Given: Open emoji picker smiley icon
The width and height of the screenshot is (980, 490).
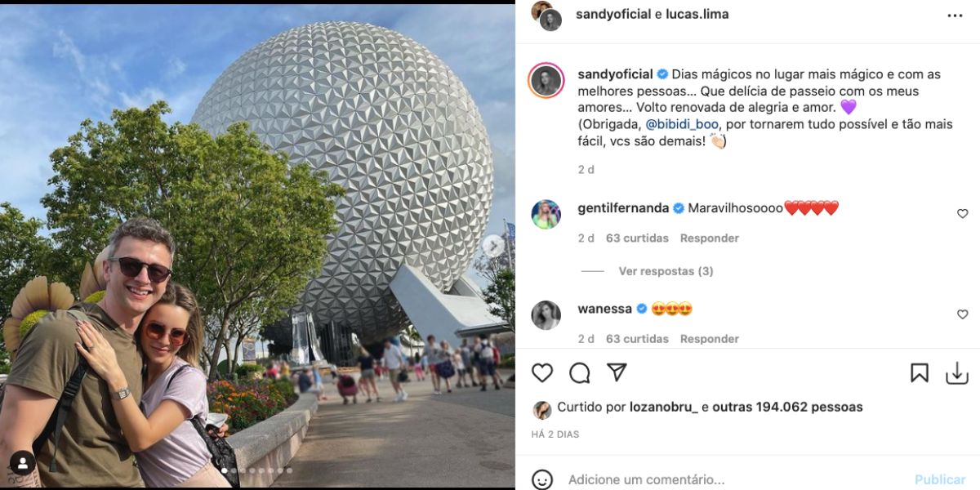Looking at the screenshot, I should tap(542, 479).
